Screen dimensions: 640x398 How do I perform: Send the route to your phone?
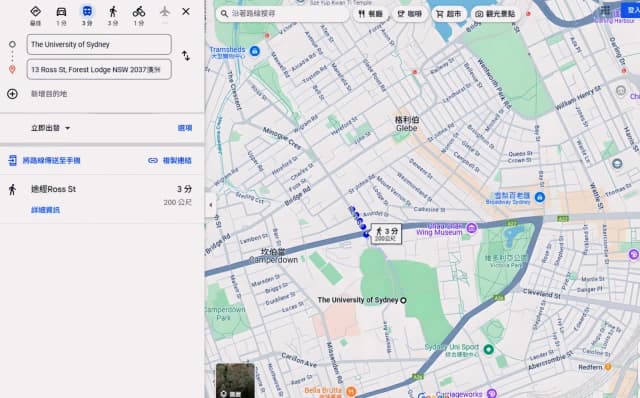coord(44,160)
